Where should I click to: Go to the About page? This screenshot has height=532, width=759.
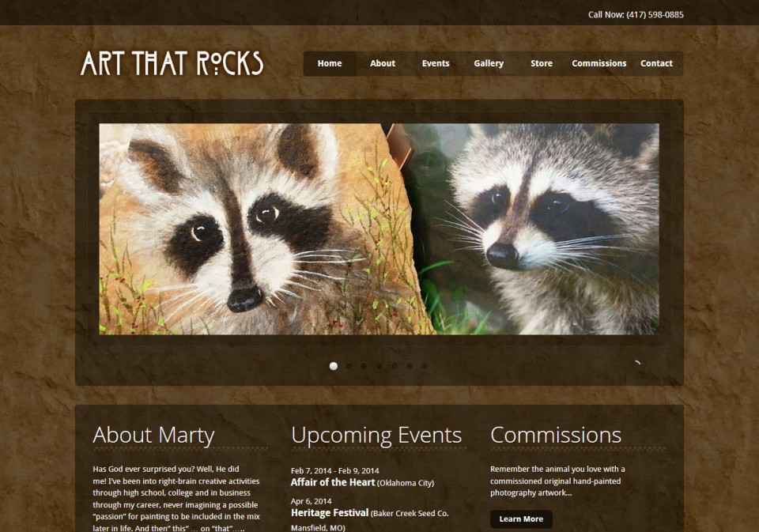383,63
